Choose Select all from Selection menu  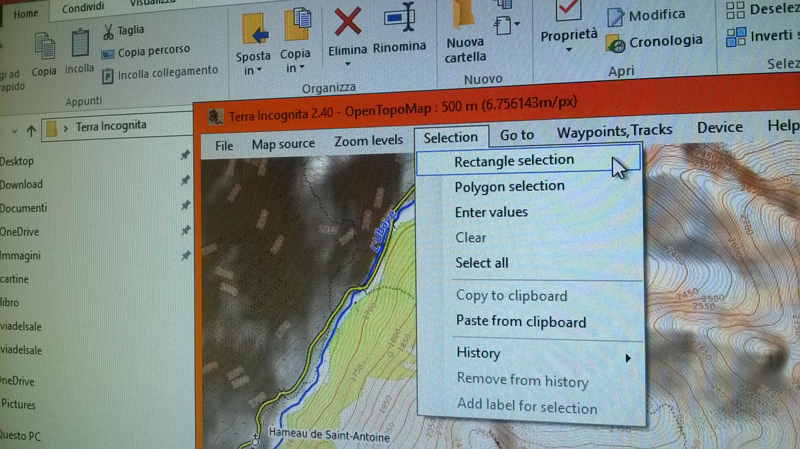pyautogui.click(x=482, y=263)
